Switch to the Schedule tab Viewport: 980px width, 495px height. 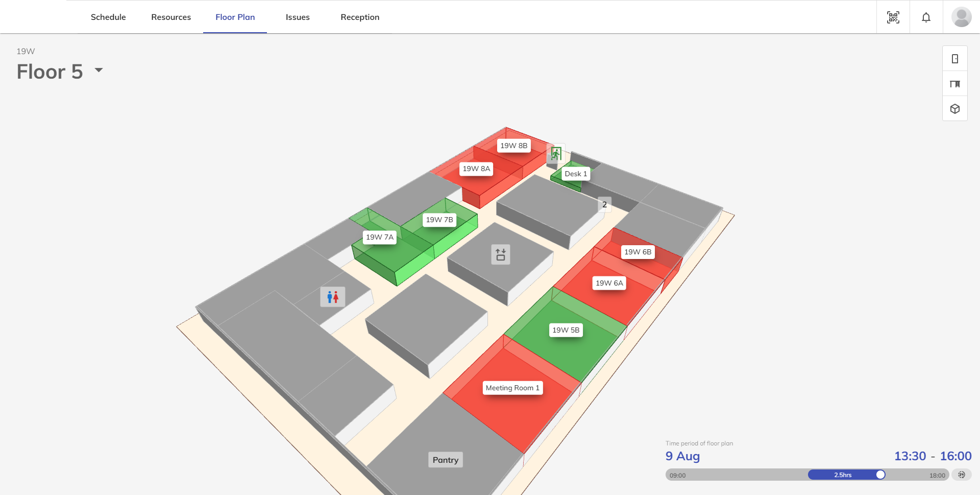[108, 17]
